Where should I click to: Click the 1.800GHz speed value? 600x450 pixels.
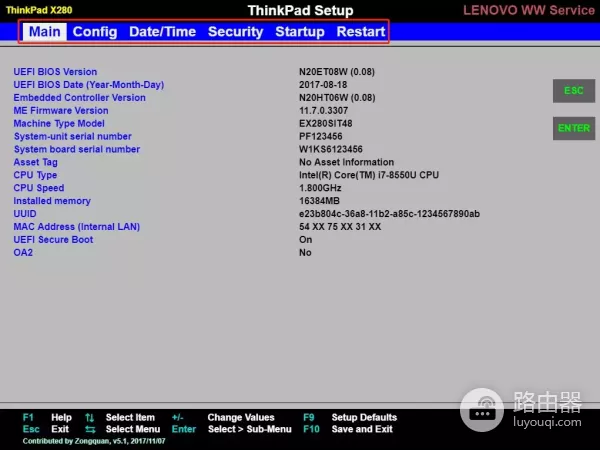pyautogui.click(x=320, y=188)
